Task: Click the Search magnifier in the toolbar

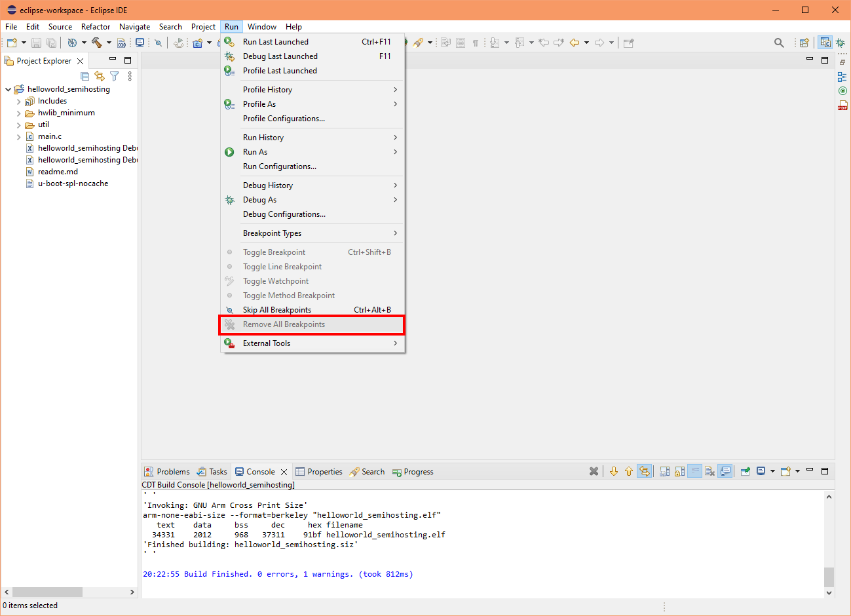Action: click(779, 42)
